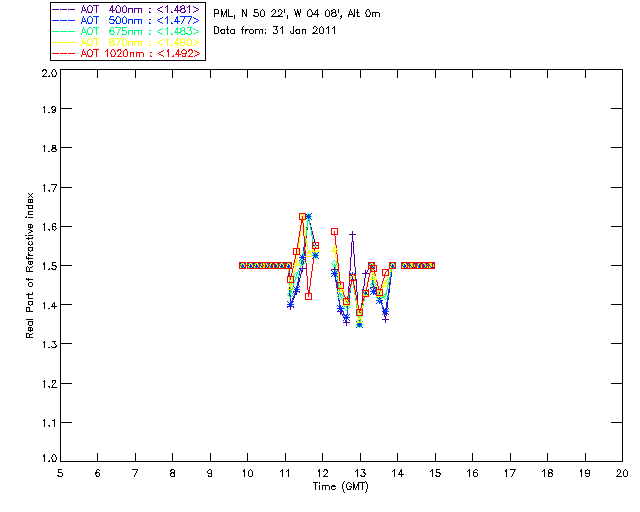The image size is (640, 512).
Task: Click the AOT 1020nm legend entry
Action: pyautogui.click(x=126, y=53)
